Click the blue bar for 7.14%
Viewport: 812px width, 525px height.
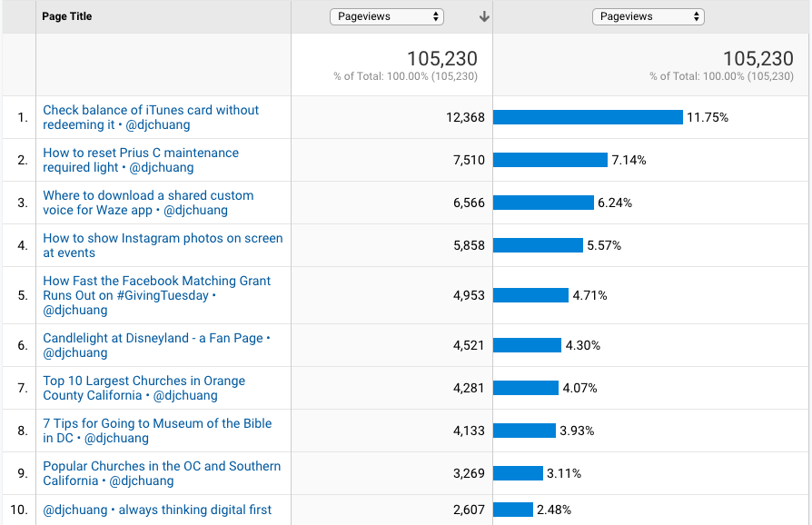click(550, 160)
